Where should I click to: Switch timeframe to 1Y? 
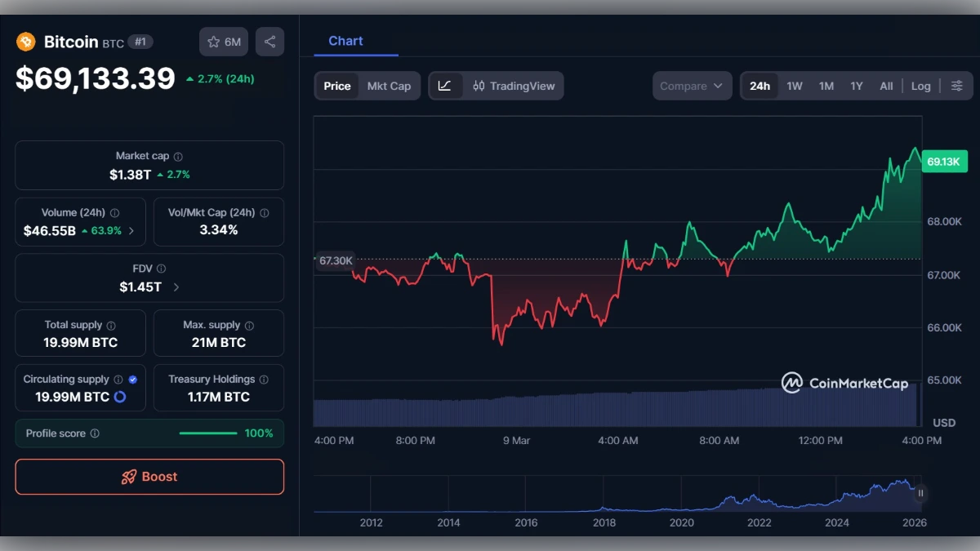tap(857, 85)
